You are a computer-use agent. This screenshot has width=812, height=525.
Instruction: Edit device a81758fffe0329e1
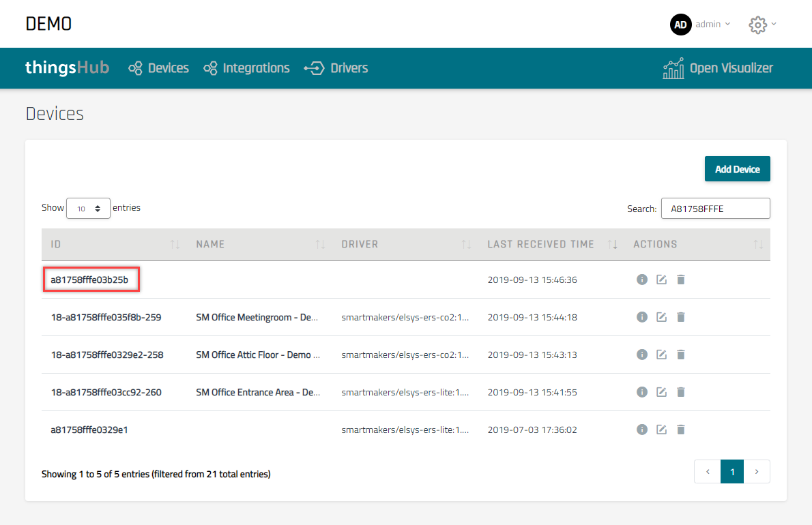click(x=661, y=430)
